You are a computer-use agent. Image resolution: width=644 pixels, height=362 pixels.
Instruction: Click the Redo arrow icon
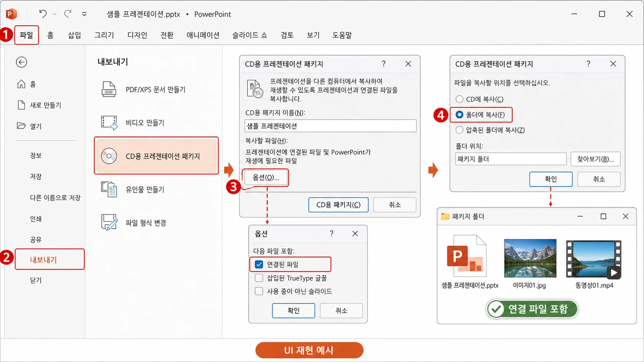pyautogui.click(x=68, y=14)
